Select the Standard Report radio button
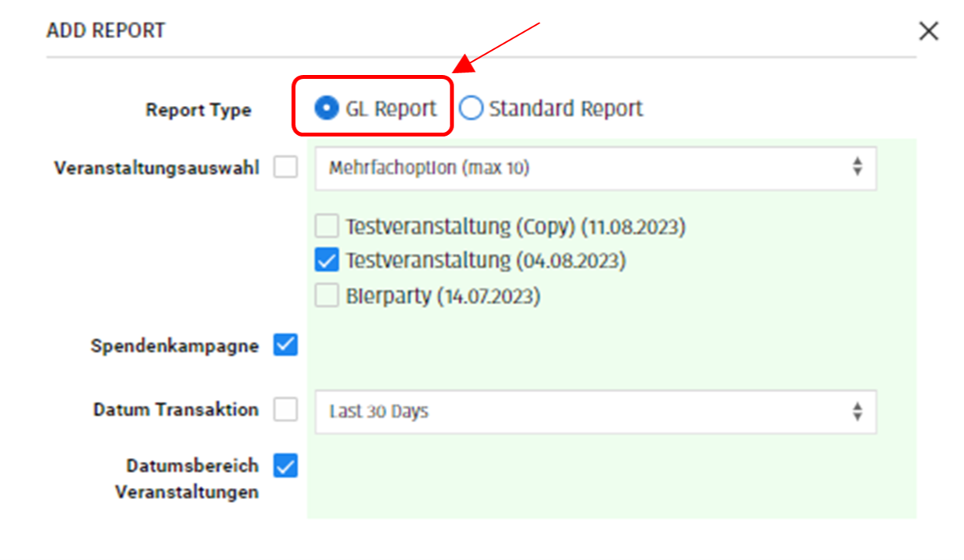This screenshot has height=560, width=964. tap(471, 108)
